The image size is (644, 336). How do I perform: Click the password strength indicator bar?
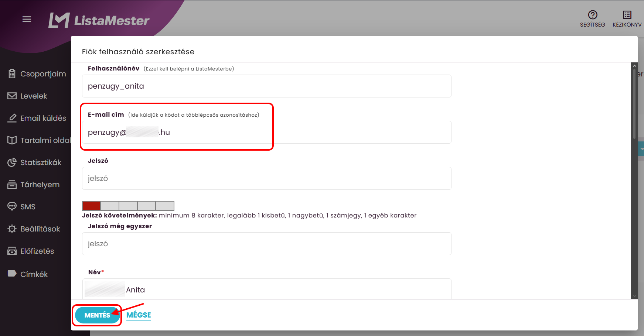(x=127, y=205)
